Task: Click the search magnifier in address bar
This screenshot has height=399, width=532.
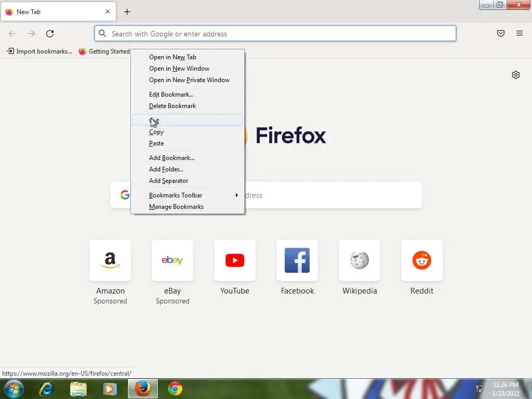Action: (102, 33)
